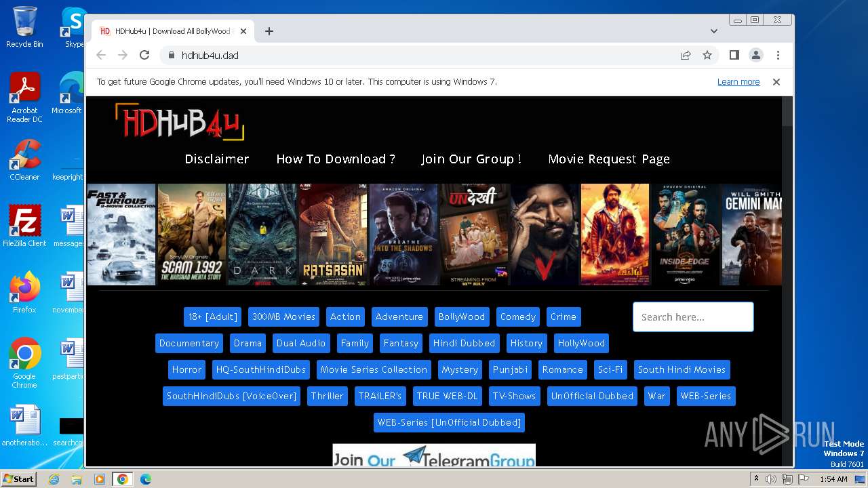Click the Windows Start button

(x=18, y=479)
